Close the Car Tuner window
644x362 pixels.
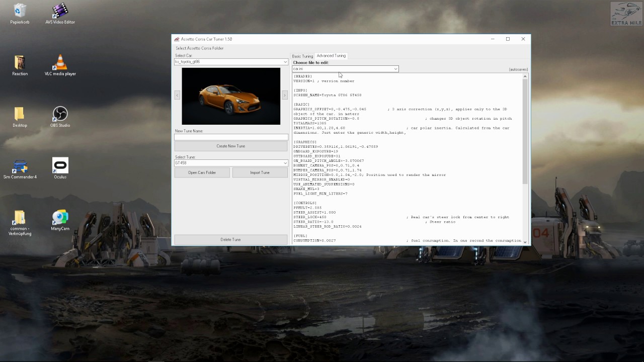click(x=523, y=39)
